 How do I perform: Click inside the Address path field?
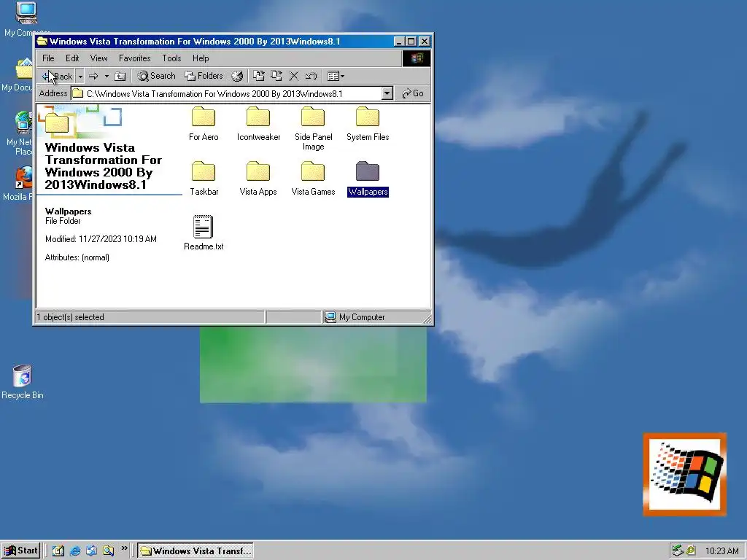coord(226,94)
